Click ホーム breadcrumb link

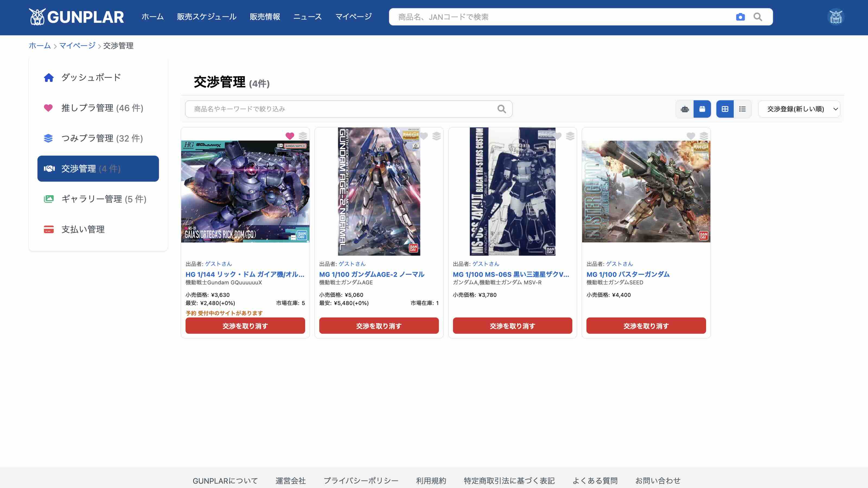click(x=40, y=46)
